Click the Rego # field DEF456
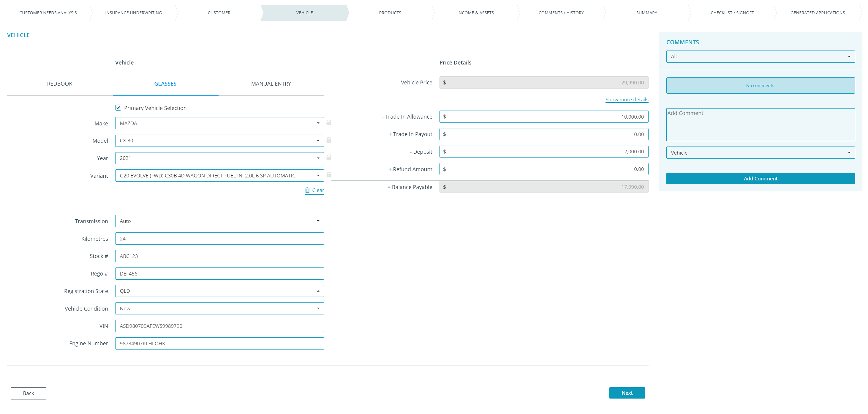This screenshot has width=868, height=414. (x=219, y=274)
